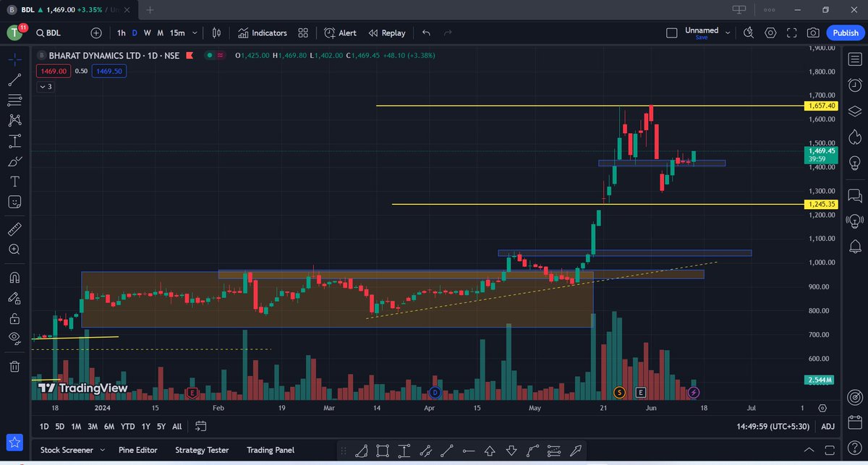Select the crosshair cursor tool
The width and height of the screenshot is (868, 465).
click(14, 59)
